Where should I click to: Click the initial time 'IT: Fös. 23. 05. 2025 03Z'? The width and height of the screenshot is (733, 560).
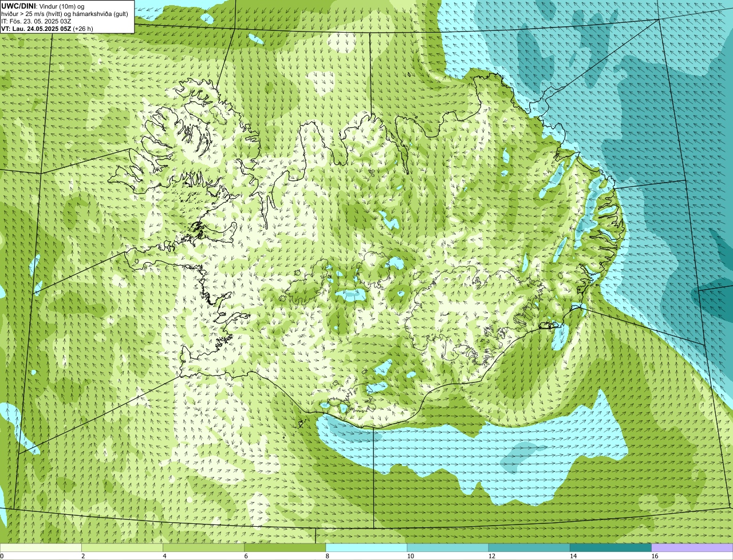tap(36, 21)
